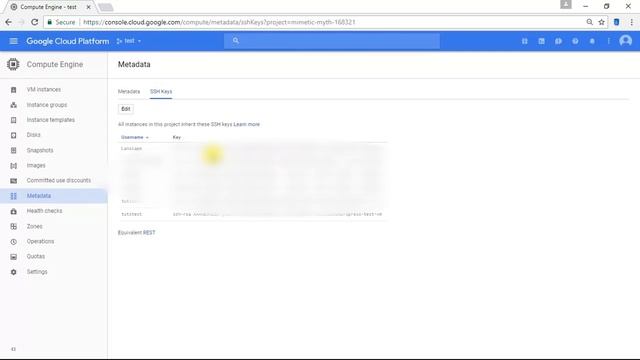Open the test project selector dropdown
Image resolution: width=640 pixels, height=360 pixels.
click(129, 41)
